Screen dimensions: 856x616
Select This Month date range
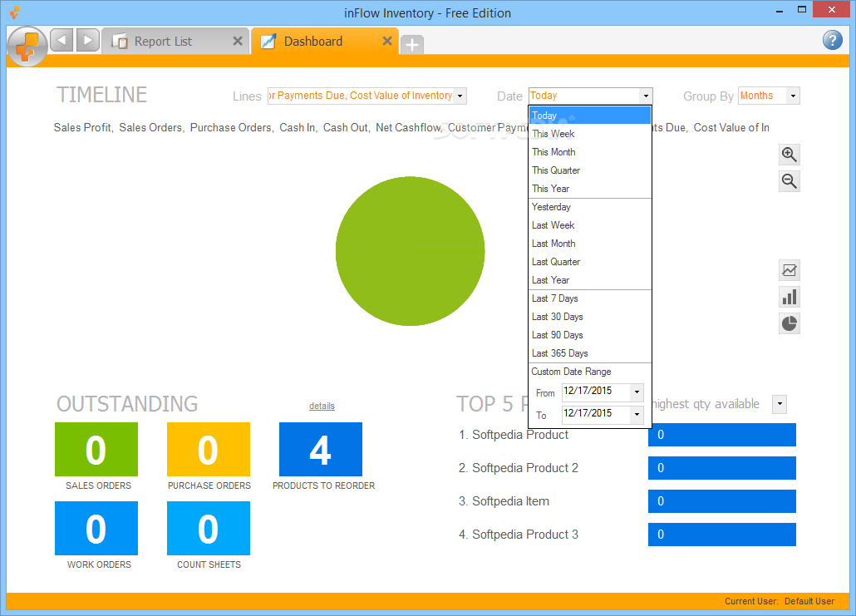589,152
